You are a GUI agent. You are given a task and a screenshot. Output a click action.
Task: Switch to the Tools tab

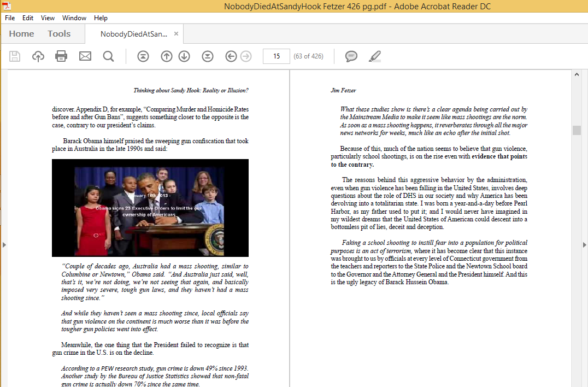coord(59,34)
